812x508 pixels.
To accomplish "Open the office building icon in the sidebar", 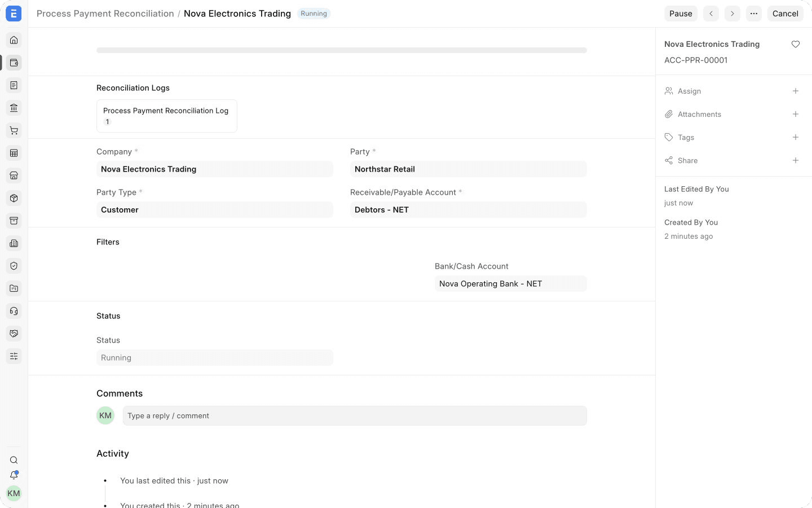I will [14, 243].
